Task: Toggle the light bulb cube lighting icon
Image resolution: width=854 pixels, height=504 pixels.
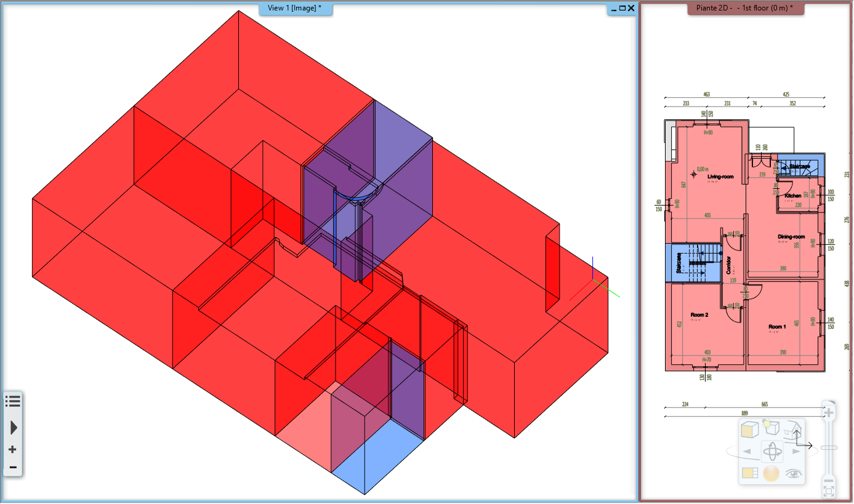Action: (771, 428)
